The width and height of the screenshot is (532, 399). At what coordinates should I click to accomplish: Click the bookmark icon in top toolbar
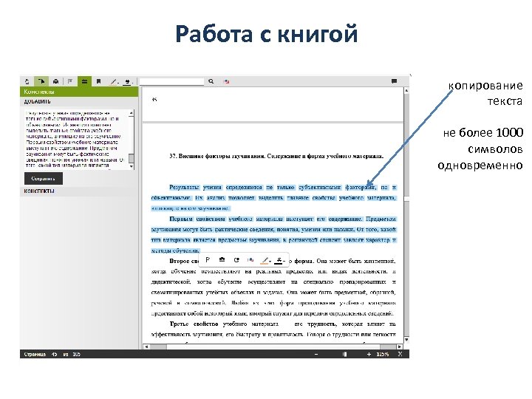(x=99, y=81)
